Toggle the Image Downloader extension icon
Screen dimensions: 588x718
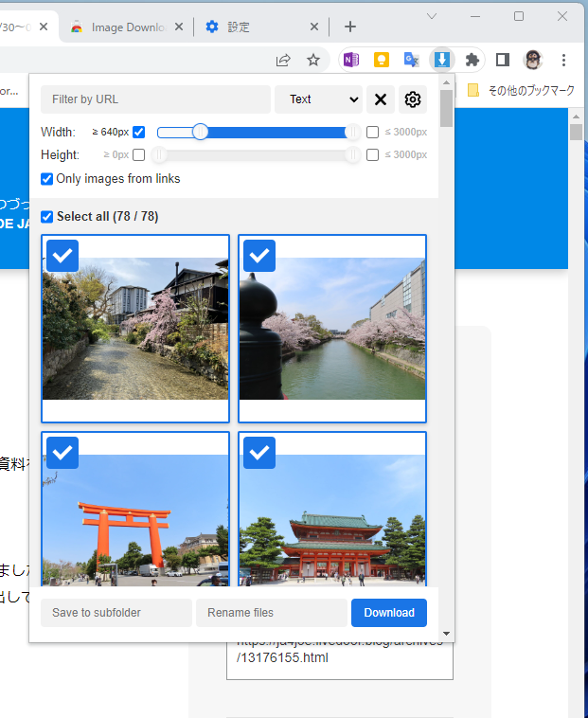click(x=441, y=60)
